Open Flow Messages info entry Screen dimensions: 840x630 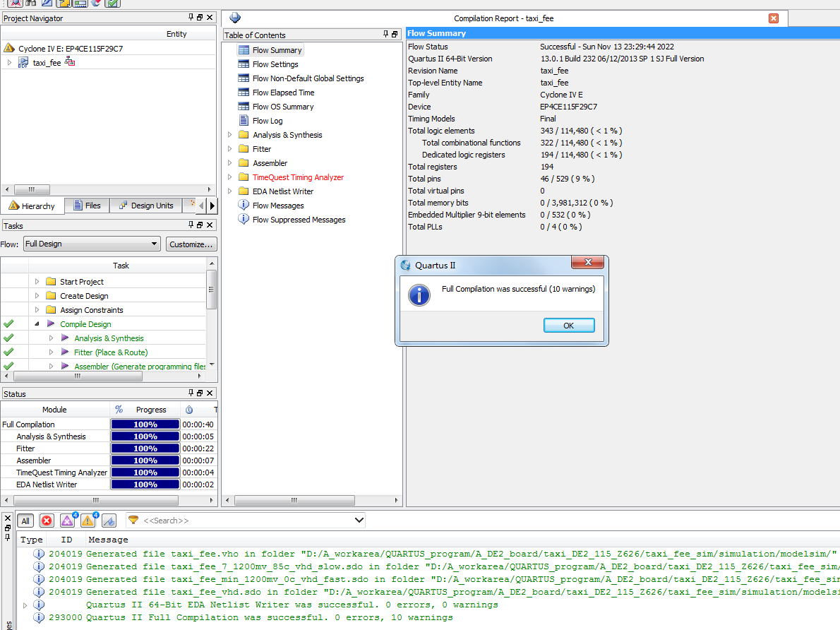click(x=277, y=206)
